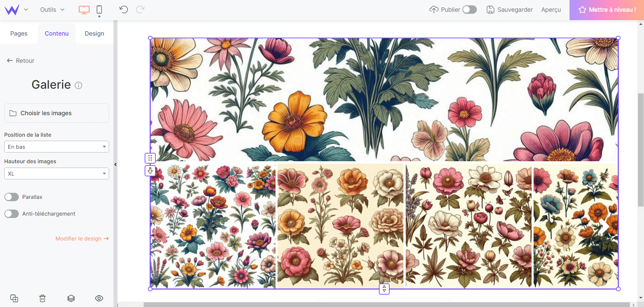Follow the Modifier le design link
Viewport: 644px width, 307px height.
82,238
